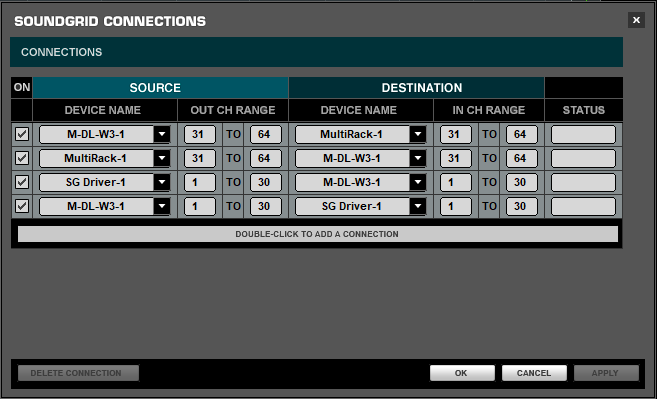Image resolution: width=657 pixels, height=399 pixels.
Task: Click out channel end 30 in SG Driver-1 source row
Action: (x=266, y=182)
